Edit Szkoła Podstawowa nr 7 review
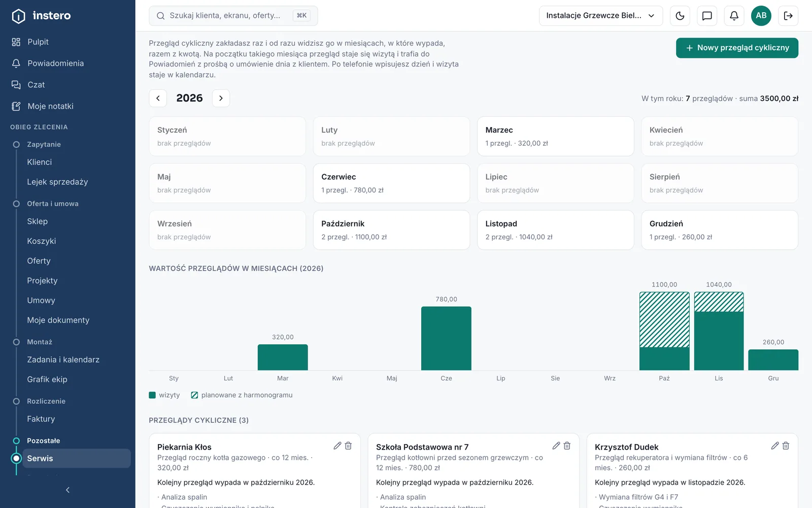The image size is (812, 508). [x=556, y=446]
